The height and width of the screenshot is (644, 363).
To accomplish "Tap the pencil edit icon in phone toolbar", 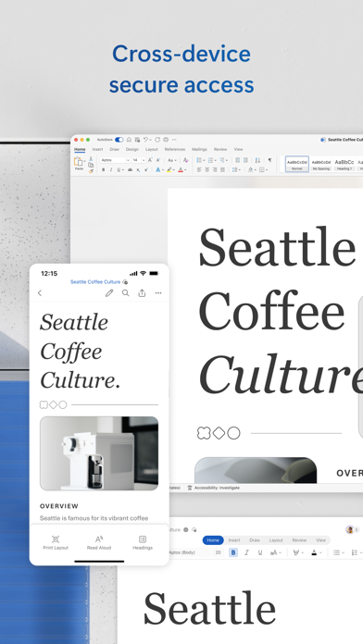I will 109,292.
